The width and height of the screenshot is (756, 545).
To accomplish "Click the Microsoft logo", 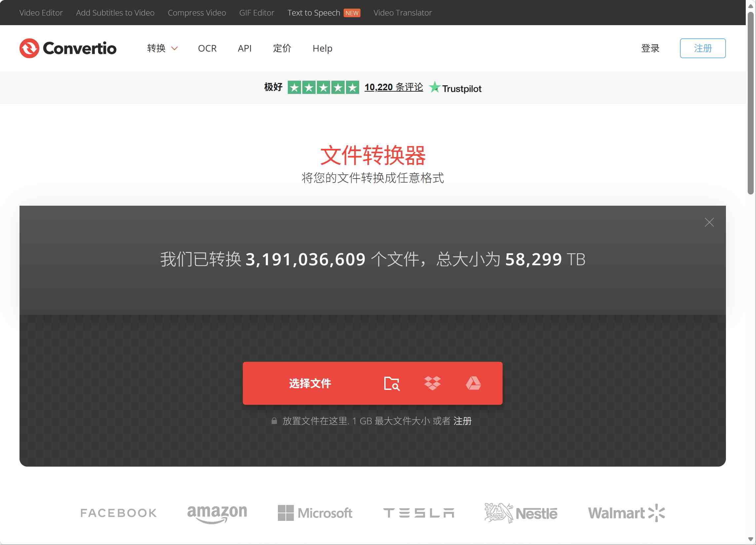I will [x=315, y=513].
